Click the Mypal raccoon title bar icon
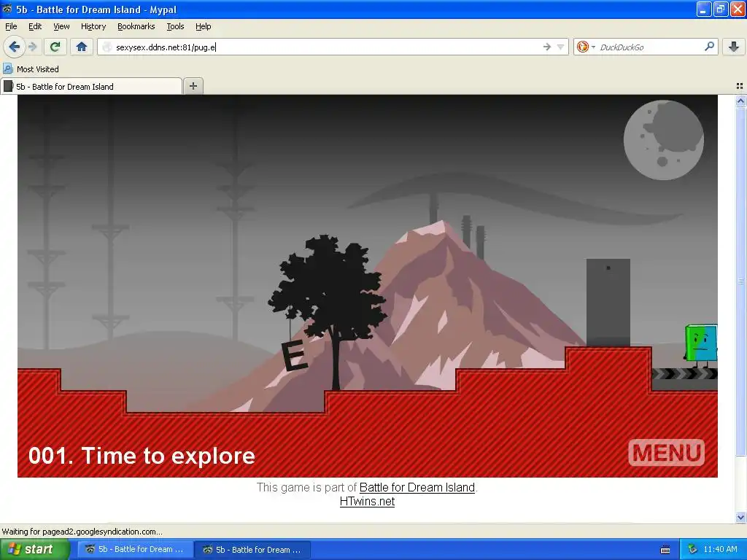 (x=7, y=9)
